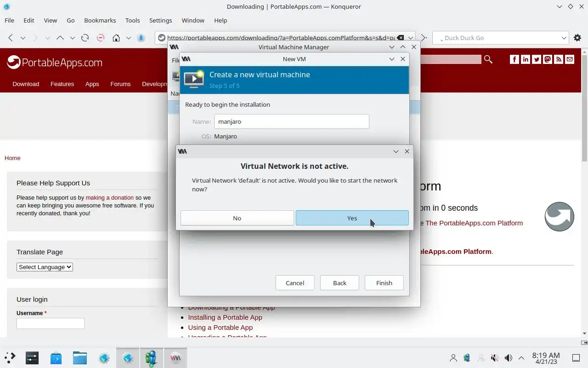Open the Discover store taskbar icon
Viewport: 588px width, 368px height.
[x=56, y=358]
